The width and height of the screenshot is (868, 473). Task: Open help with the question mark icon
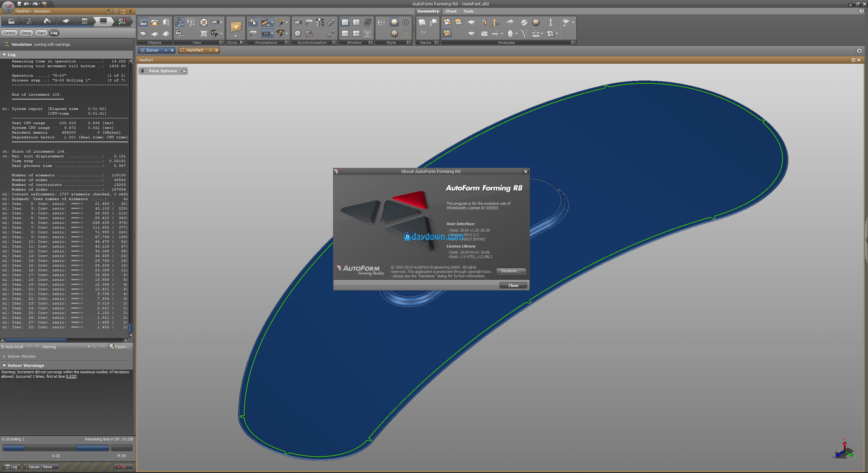[x=862, y=11]
